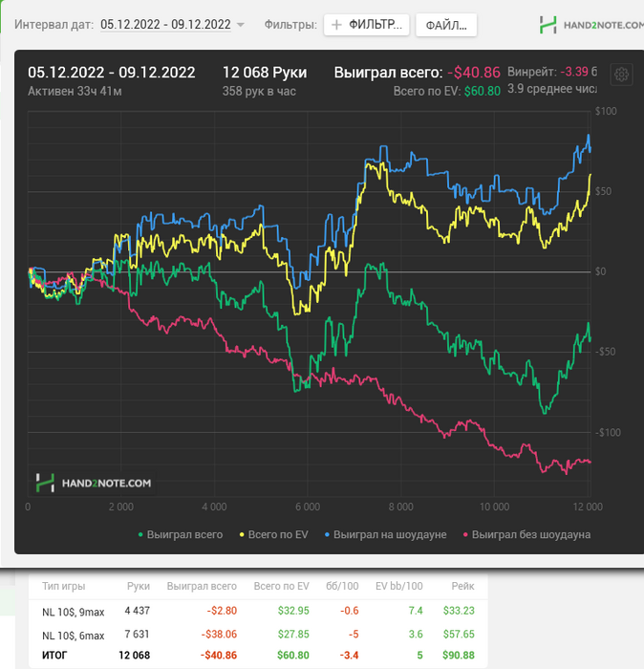Select the 'NL 10$, 6max' table row
Image resolution: width=644 pixels, height=669 pixels.
pos(258,635)
